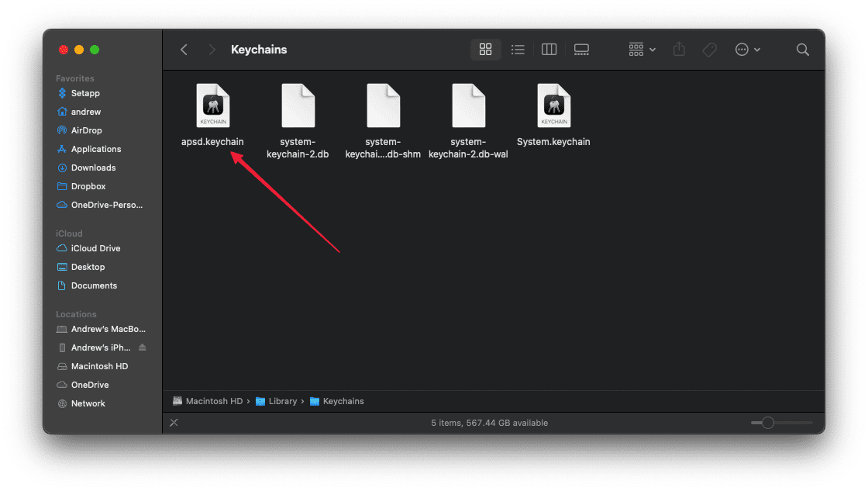868x491 pixels.
Task: Go back with the left chevron button
Action: [x=184, y=50]
